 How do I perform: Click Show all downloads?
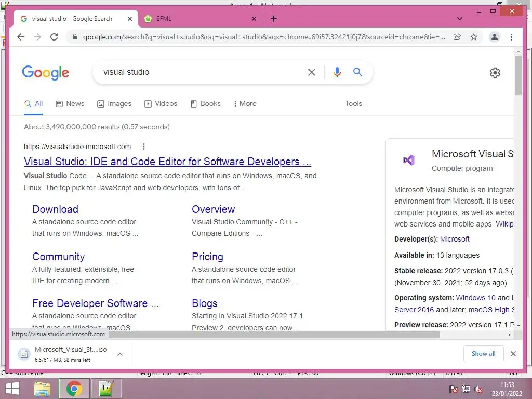pyautogui.click(x=484, y=354)
